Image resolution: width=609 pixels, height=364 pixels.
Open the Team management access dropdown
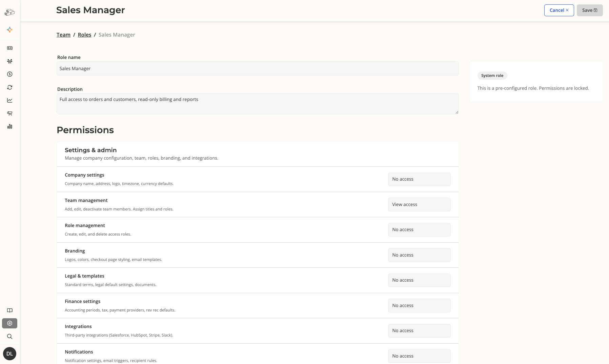[x=419, y=204]
